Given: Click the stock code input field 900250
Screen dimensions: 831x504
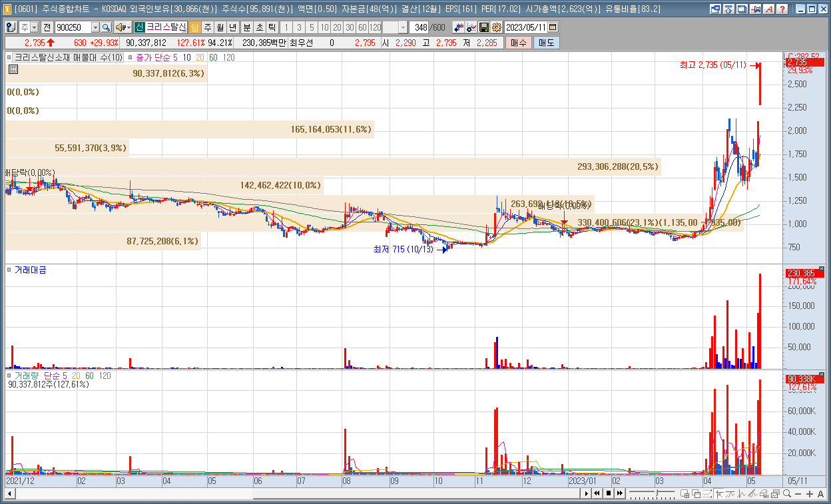Looking at the screenshot, I should pyautogui.click(x=73, y=27).
